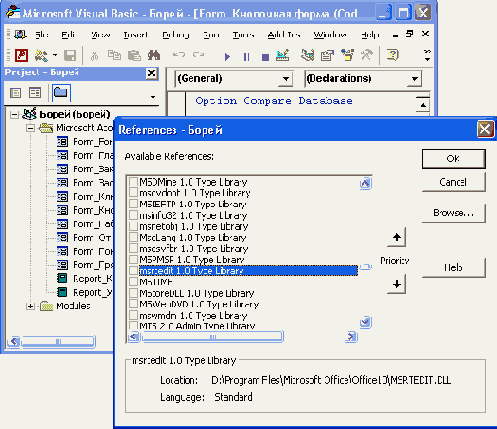The height and width of the screenshot is (429, 497).
Task: Click the Run Sub play icon
Action: [227, 57]
